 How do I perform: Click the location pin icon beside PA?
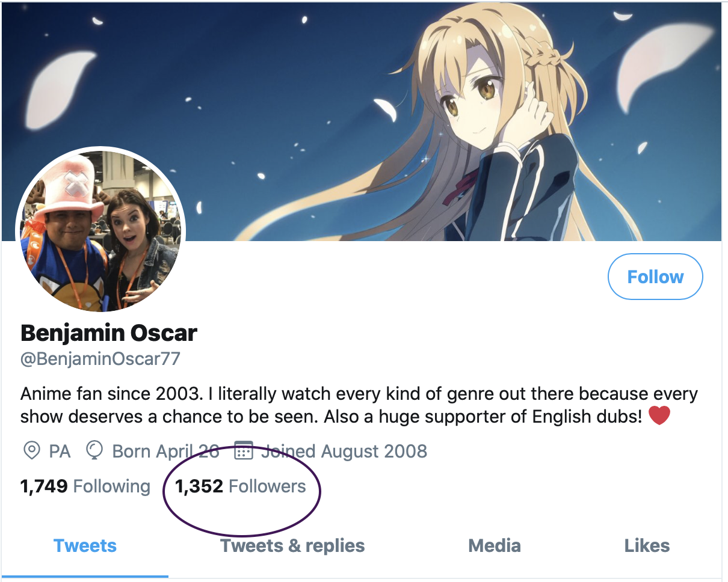(31, 451)
